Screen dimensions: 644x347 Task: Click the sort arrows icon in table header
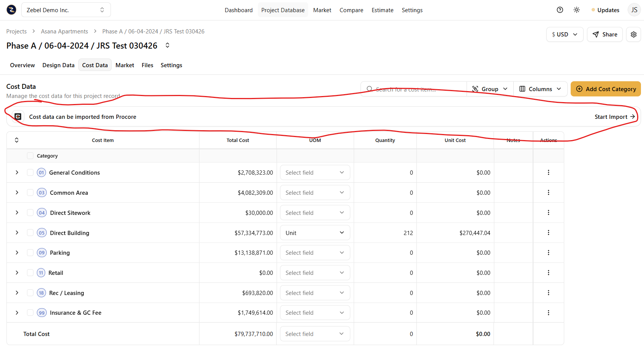(x=17, y=140)
